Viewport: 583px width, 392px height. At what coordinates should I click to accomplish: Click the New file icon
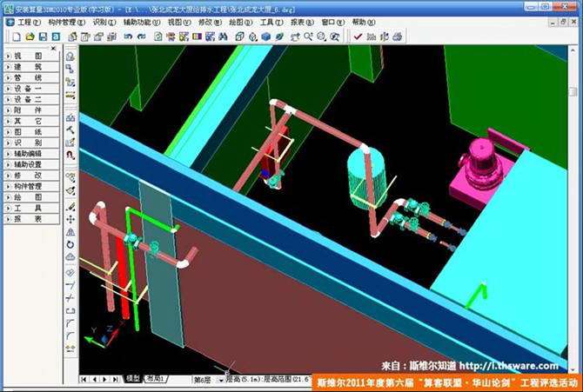[17, 37]
